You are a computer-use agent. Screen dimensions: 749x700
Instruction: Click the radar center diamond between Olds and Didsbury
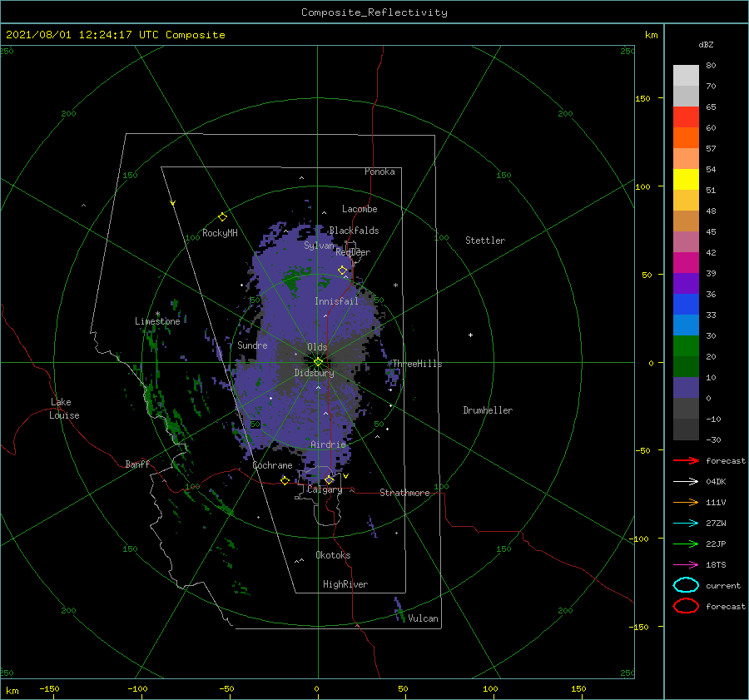pyautogui.click(x=318, y=362)
